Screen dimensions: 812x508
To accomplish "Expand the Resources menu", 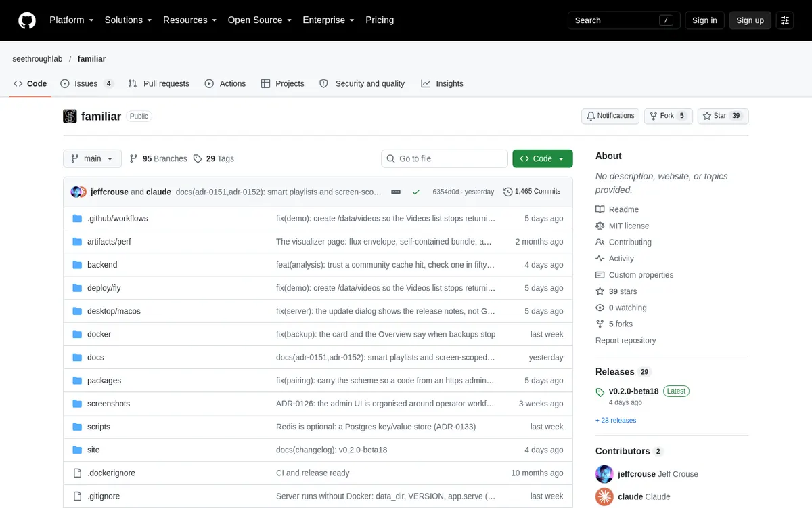I will point(190,20).
